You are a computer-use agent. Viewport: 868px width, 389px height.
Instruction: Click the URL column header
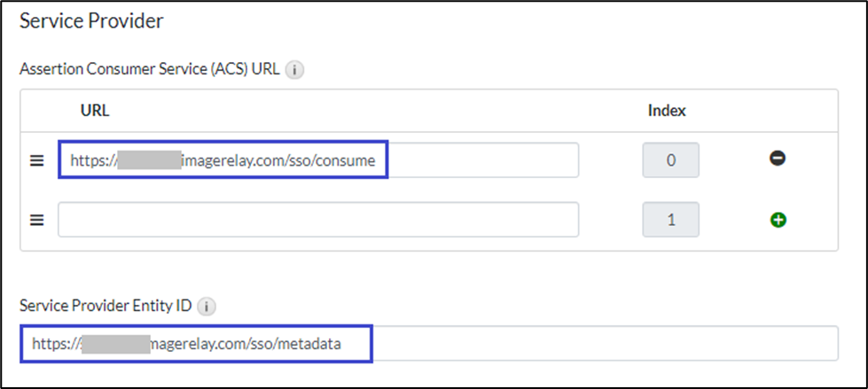pyautogui.click(x=95, y=111)
